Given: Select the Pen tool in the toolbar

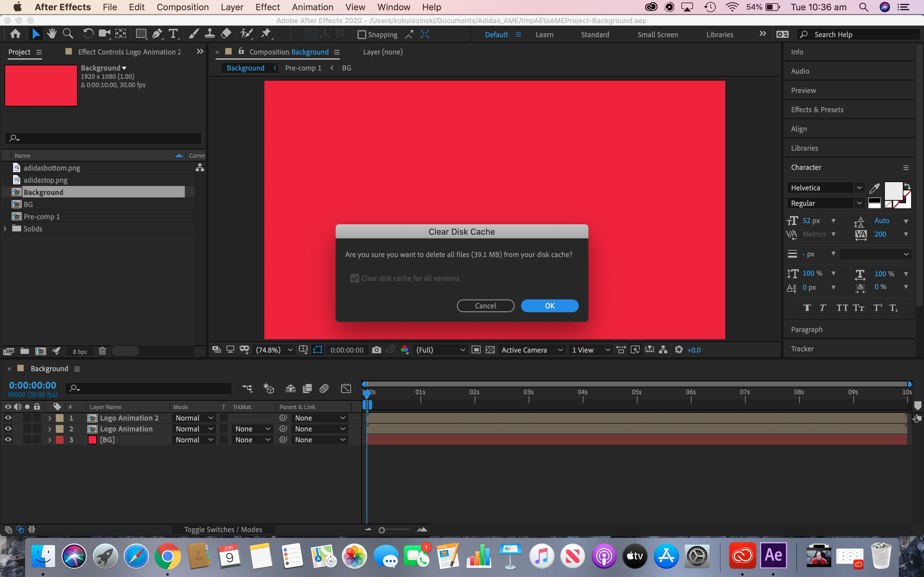Looking at the screenshot, I should tap(157, 34).
